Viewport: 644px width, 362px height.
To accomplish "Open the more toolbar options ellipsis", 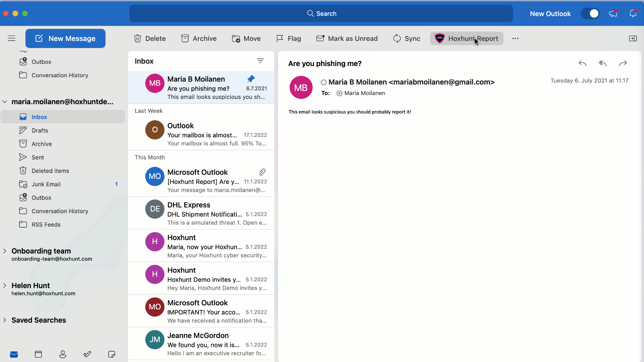I will pyautogui.click(x=516, y=38).
